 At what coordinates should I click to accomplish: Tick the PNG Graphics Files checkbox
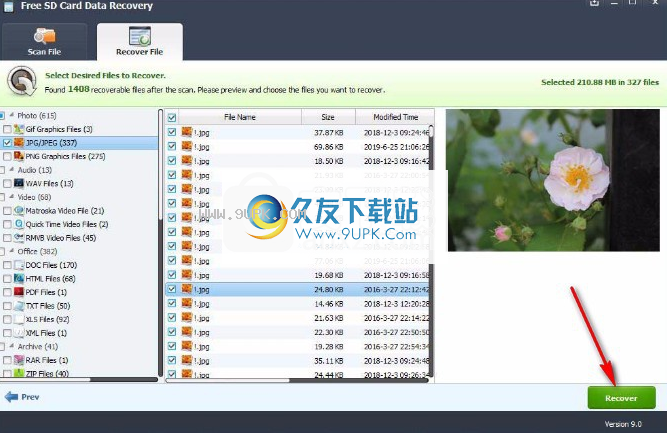pos(7,156)
